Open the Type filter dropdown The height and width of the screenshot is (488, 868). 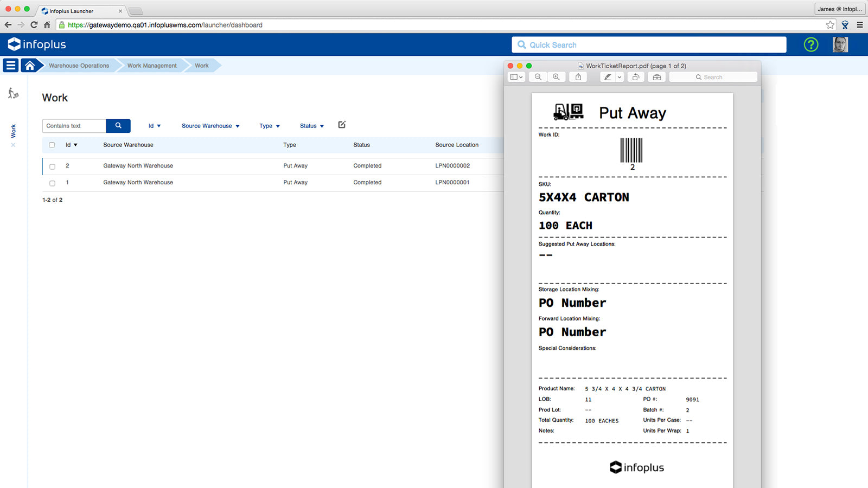269,125
